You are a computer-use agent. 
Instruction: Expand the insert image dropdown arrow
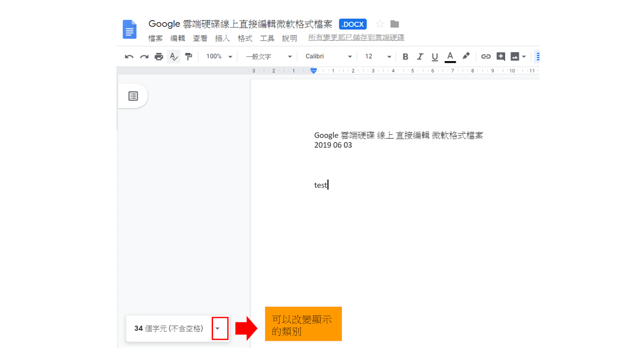point(524,57)
